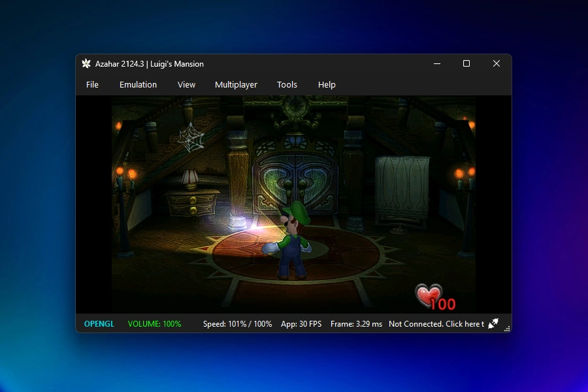The height and width of the screenshot is (392, 588).
Task: Click the multiplayer connection status icon
Action: coord(494,323)
